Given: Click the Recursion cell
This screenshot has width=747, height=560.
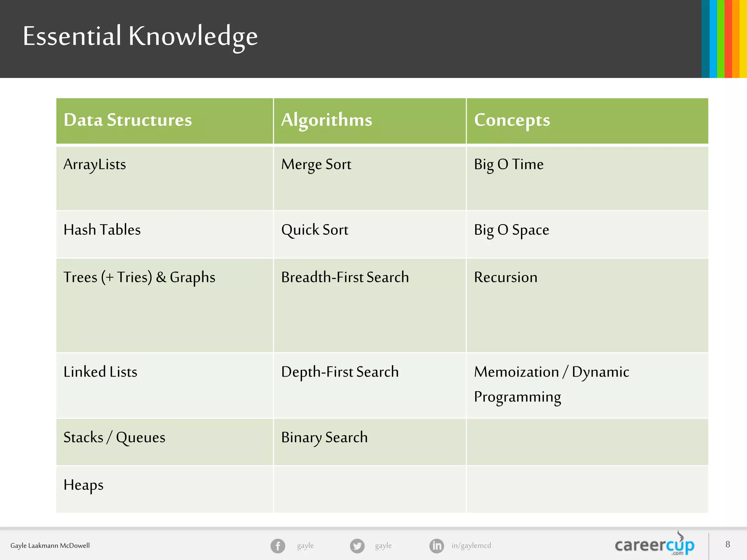Looking at the screenshot, I should pyautogui.click(x=587, y=306).
